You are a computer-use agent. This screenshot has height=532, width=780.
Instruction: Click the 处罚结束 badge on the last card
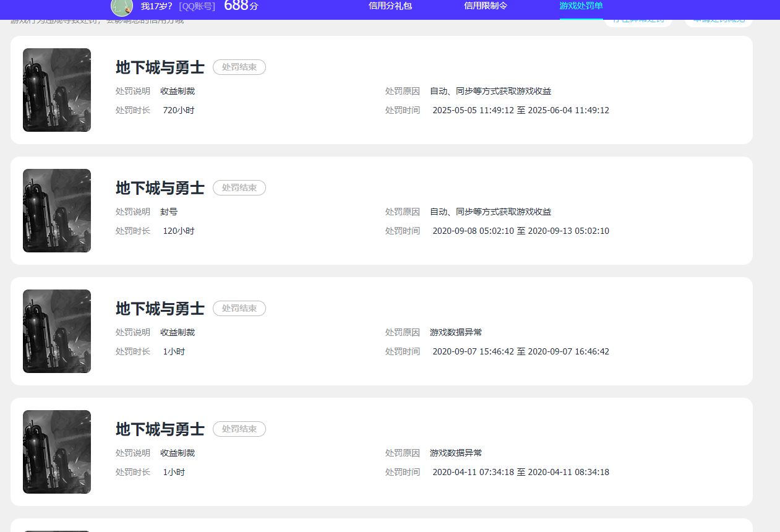[239, 429]
